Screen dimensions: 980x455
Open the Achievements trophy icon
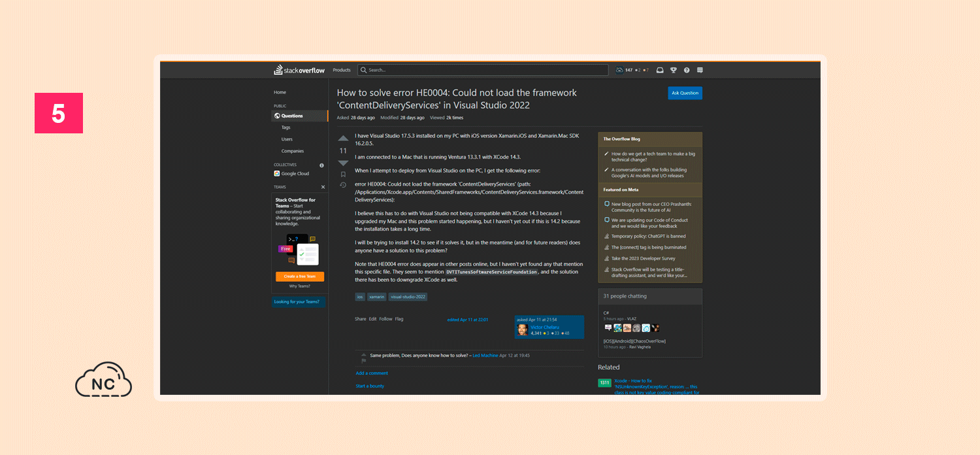674,70
